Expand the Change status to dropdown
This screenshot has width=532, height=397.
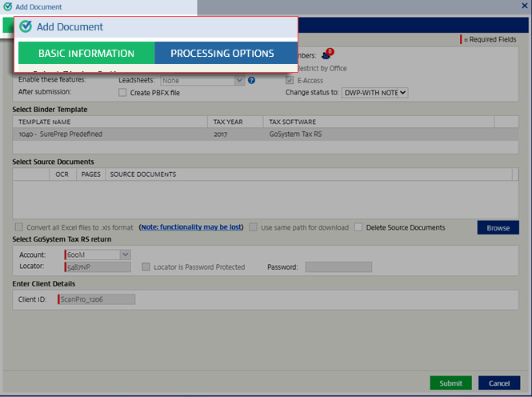coord(374,93)
